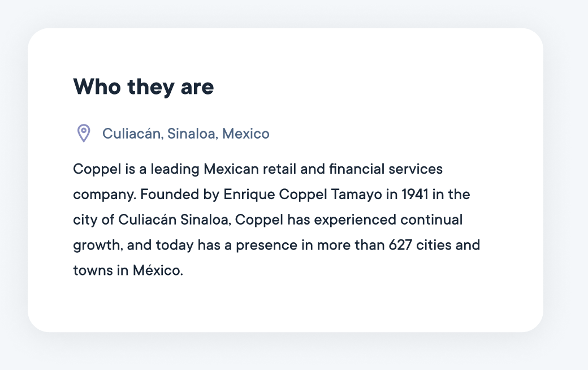Click the word 'leading' in first line
This screenshot has height=370, width=588.
[175, 169]
